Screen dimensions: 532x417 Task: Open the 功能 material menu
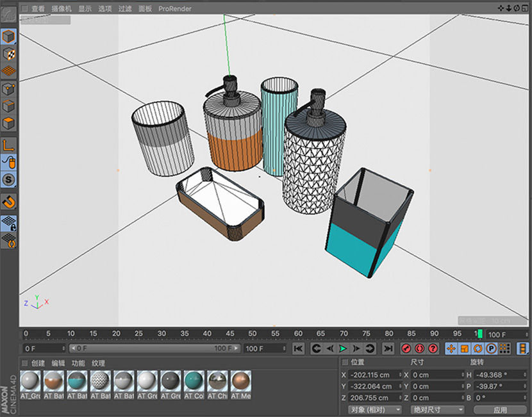(78, 363)
